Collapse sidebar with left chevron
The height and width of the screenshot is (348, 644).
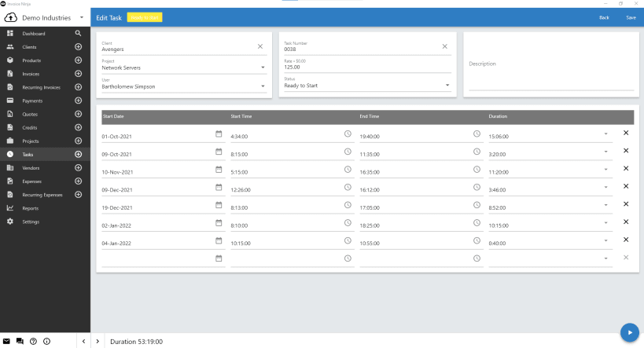click(83, 341)
